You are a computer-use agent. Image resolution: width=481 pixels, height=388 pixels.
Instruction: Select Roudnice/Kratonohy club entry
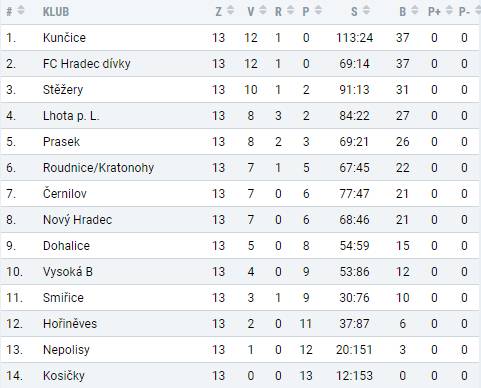98,168
